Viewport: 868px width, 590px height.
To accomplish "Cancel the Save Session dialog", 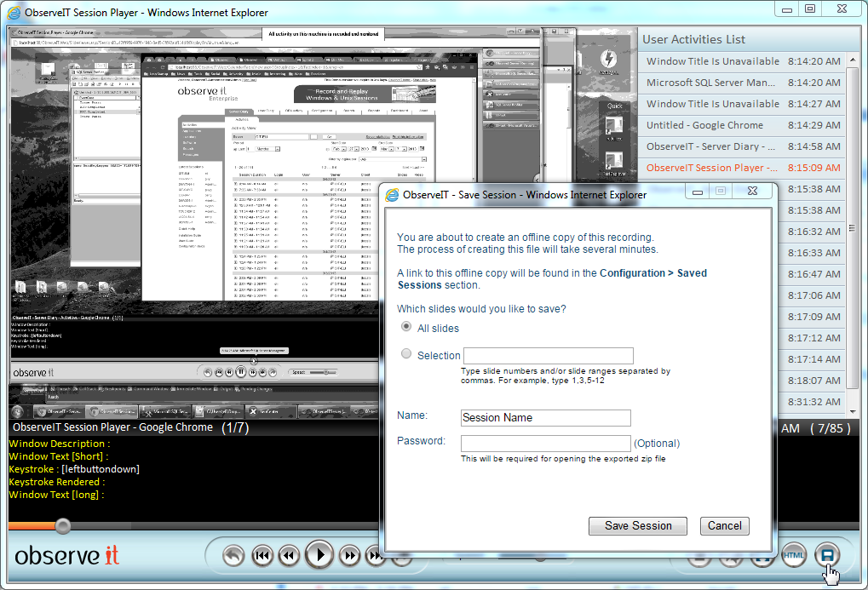I will 725,526.
